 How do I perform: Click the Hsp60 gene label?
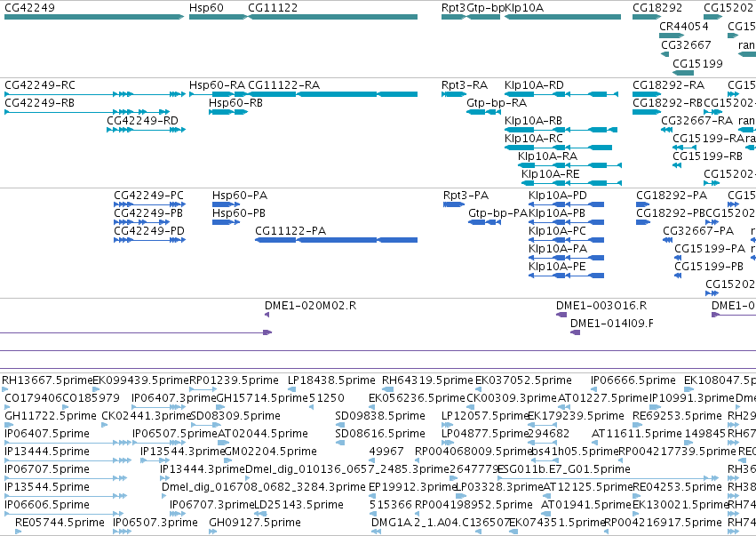point(206,8)
